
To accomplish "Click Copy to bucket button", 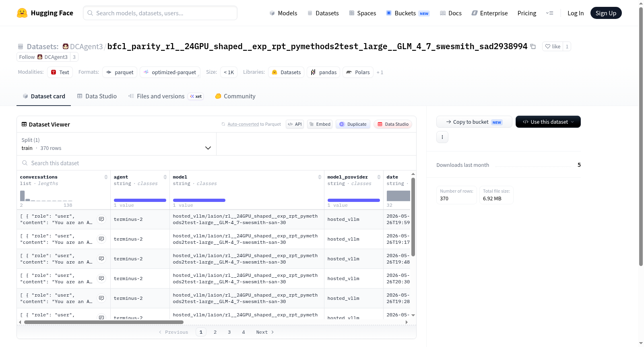I will click(x=474, y=122).
